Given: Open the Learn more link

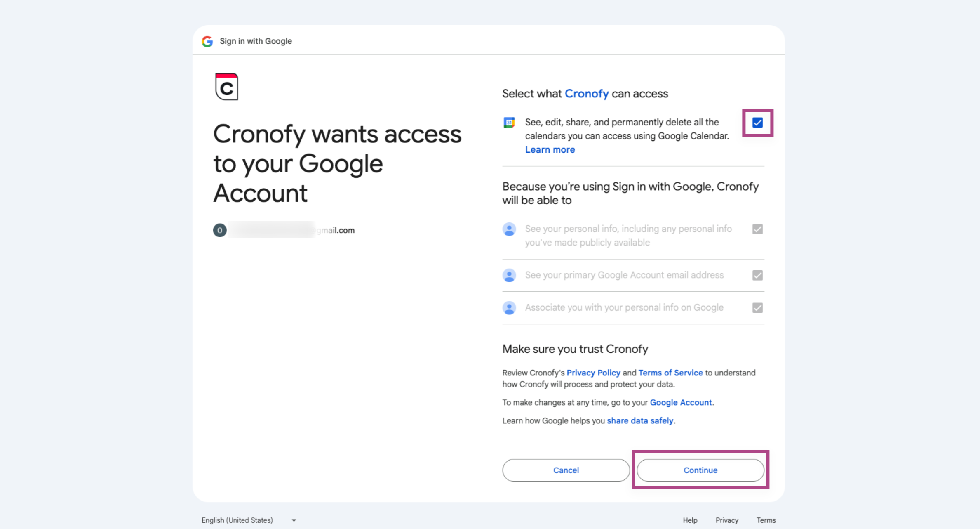Looking at the screenshot, I should (x=550, y=150).
